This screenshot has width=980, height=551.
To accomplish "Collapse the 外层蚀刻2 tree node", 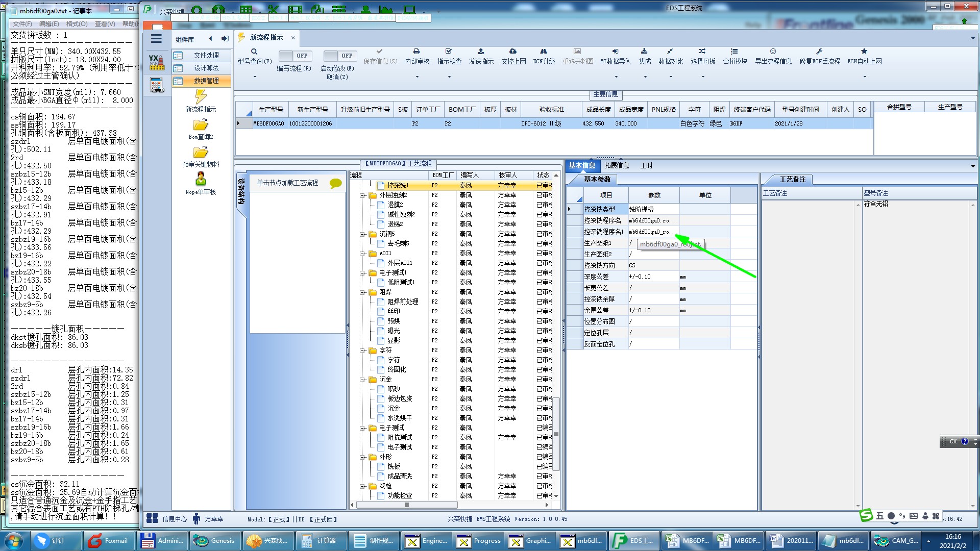I will [362, 195].
